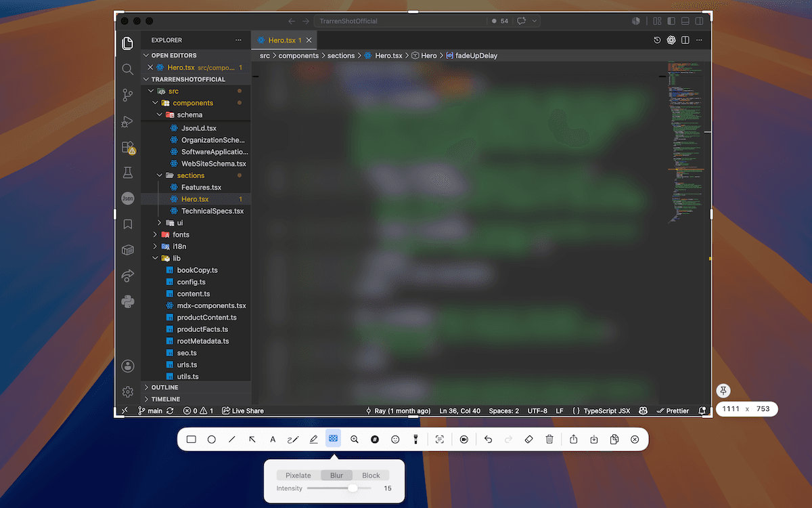
Task: Expand the OUTLINE section
Action: click(x=164, y=387)
